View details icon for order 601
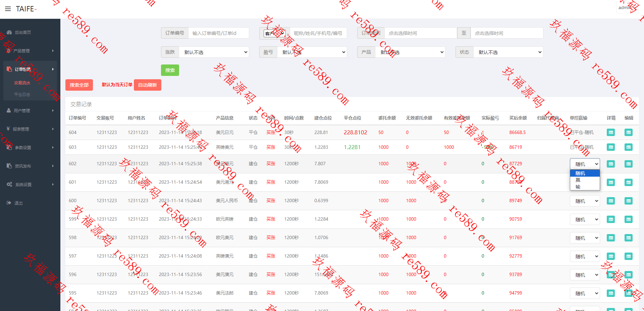 [611, 182]
